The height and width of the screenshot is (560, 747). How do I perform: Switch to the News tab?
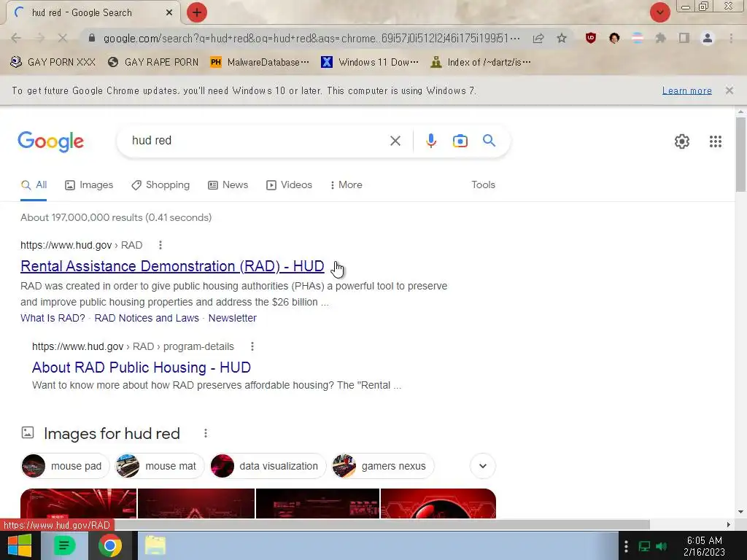pos(228,184)
